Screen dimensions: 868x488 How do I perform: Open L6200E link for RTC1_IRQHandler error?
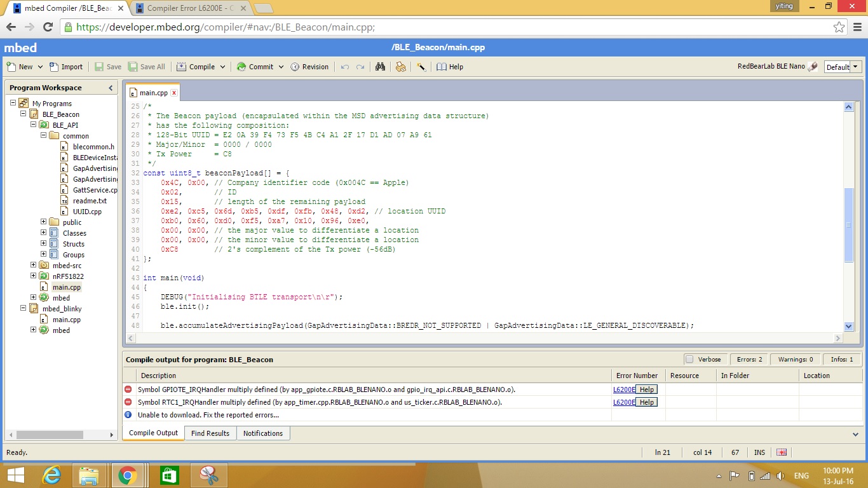[x=623, y=402]
